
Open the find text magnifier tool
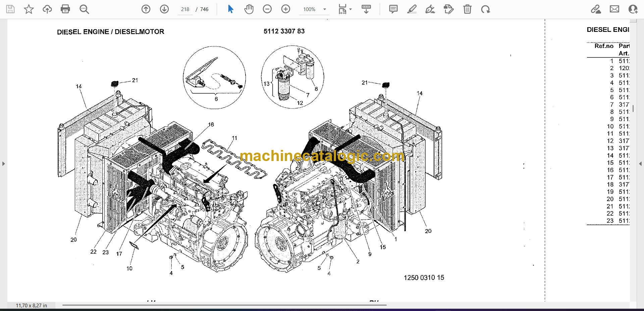(x=84, y=9)
